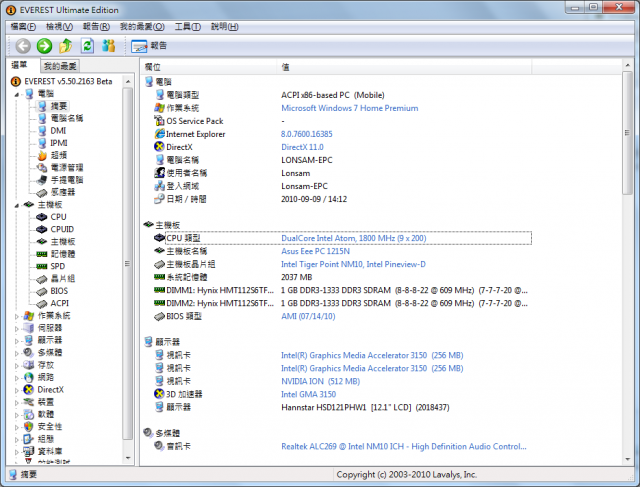Select 組態 config icon in tree
Screen dimensions: 640x487
pos(29,439)
